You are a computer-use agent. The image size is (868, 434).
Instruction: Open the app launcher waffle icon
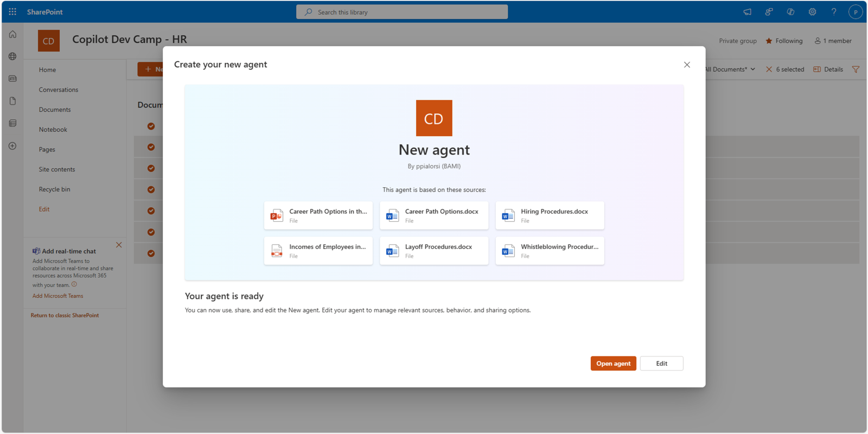12,11
